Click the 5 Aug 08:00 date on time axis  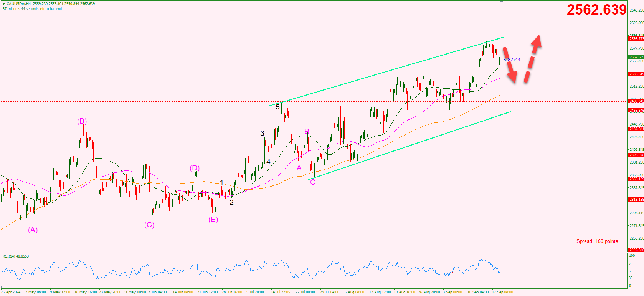point(354,292)
